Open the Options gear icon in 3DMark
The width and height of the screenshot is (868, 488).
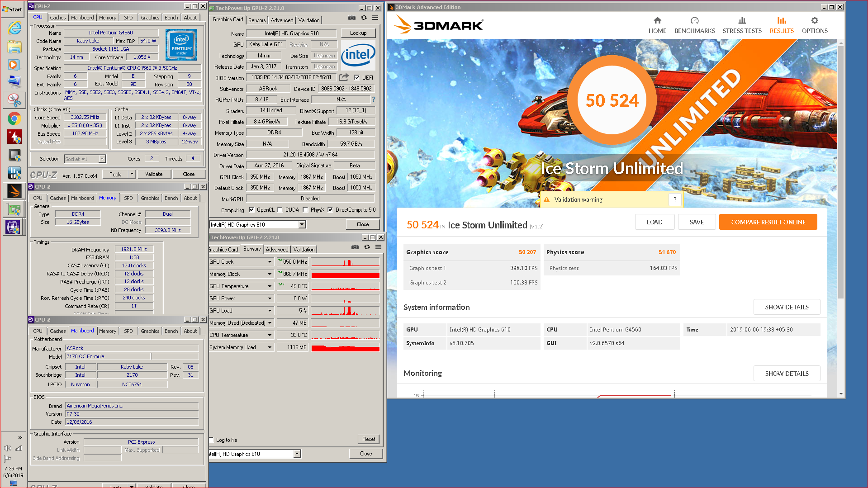[815, 20]
